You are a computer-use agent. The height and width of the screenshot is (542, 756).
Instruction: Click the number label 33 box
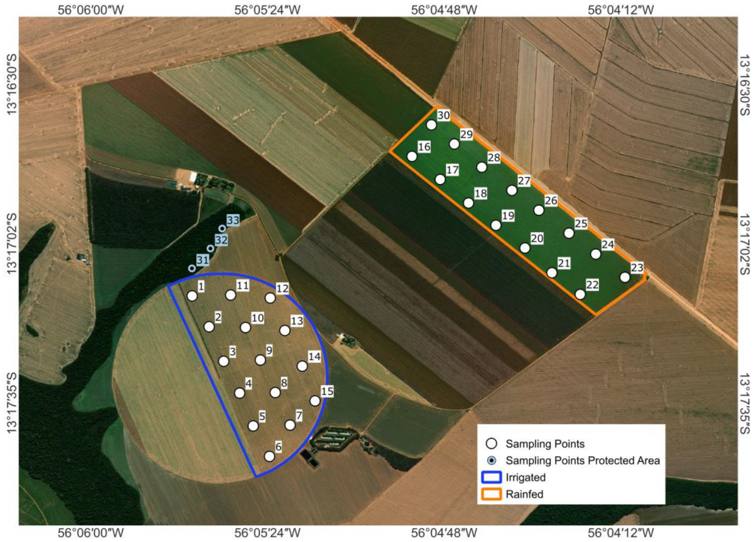click(233, 220)
